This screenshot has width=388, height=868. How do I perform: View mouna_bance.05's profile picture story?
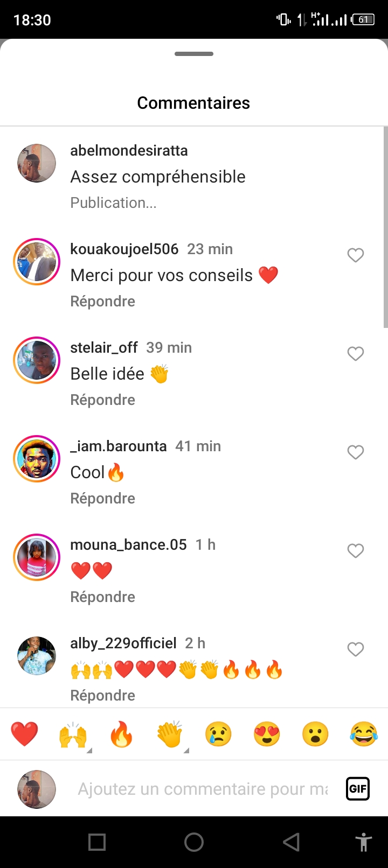(x=37, y=557)
